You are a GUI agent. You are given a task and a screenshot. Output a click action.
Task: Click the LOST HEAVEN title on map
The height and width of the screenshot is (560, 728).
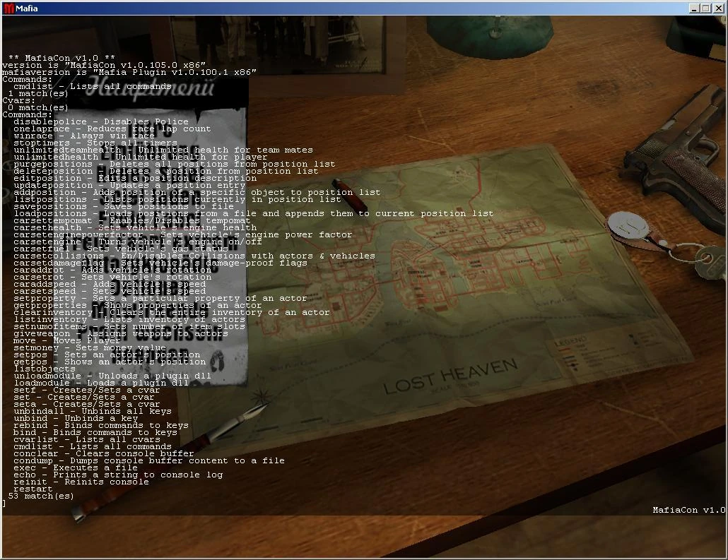click(x=451, y=376)
